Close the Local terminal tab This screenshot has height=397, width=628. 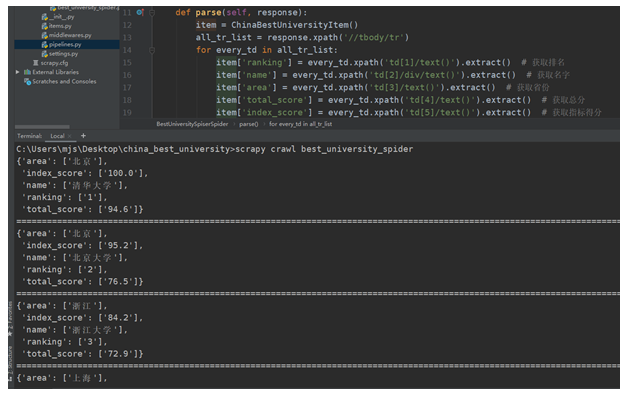point(70,136)
